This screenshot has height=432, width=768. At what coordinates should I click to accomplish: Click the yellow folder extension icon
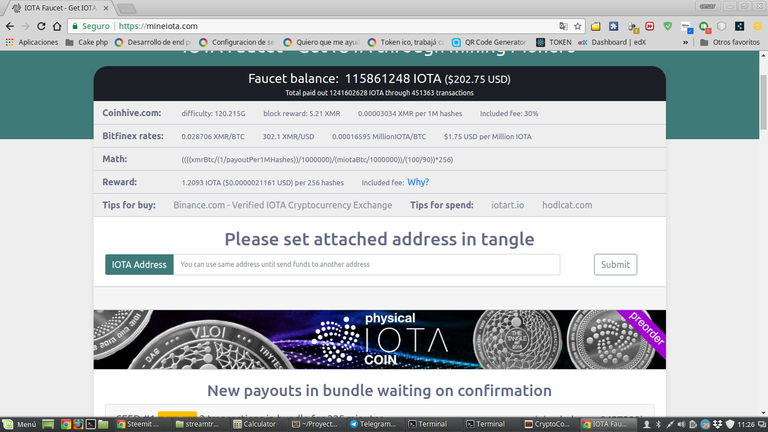(x=596, y=26)
